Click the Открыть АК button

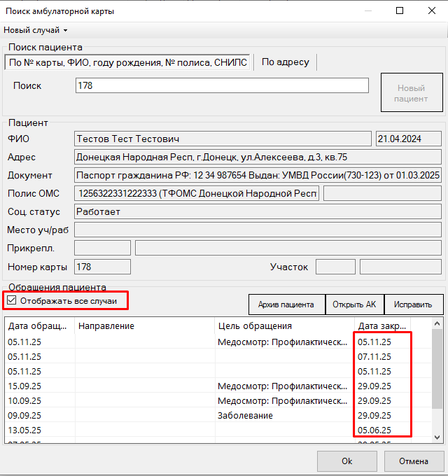coord(354,304)
